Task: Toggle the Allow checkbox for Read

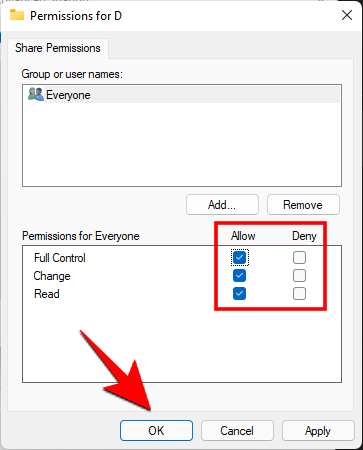Action: click(239, 294)
